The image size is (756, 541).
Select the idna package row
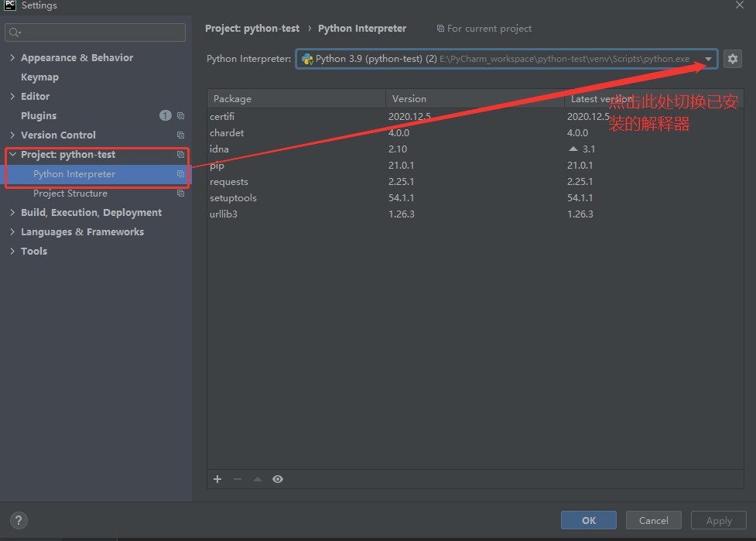[x=475, y=149]
